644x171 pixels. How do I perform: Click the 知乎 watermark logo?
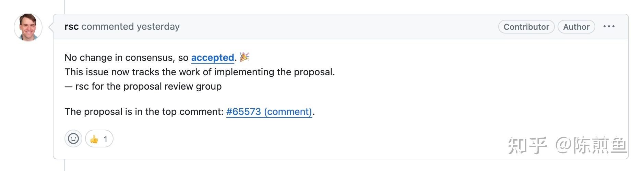point(527,145)
